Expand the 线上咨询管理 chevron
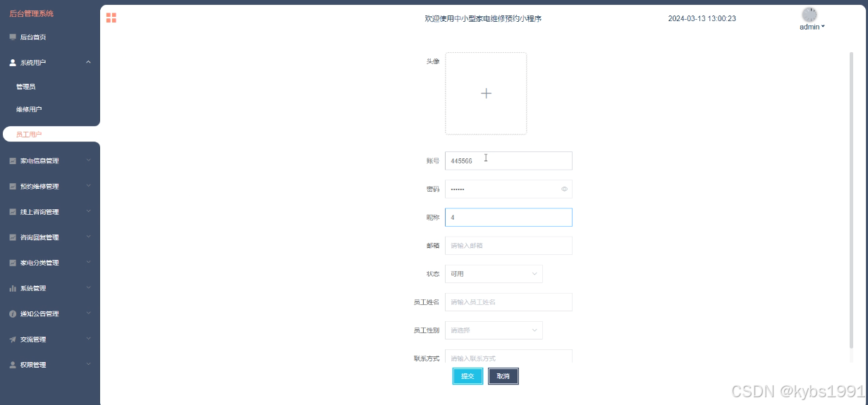This screenshot has width=868, height=405. tap(88, 211)
